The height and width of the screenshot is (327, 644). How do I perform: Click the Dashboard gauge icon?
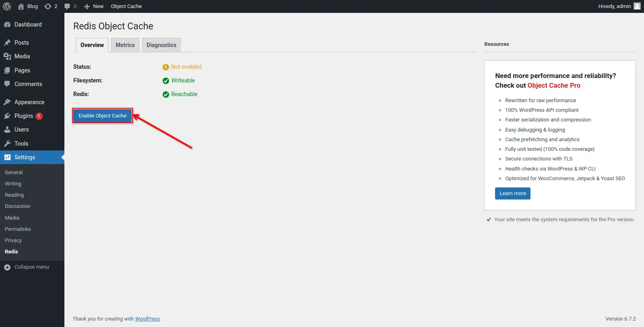pos(7,25)
